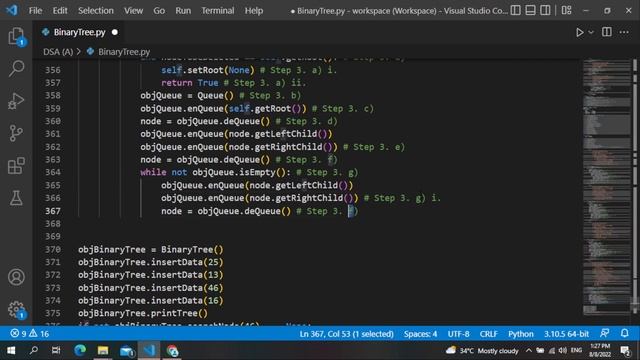This screenshot has width=640, height=360.
Task: Place cursor on objBinaryTree.printTree() line
Action: click(x=143, y=313)
